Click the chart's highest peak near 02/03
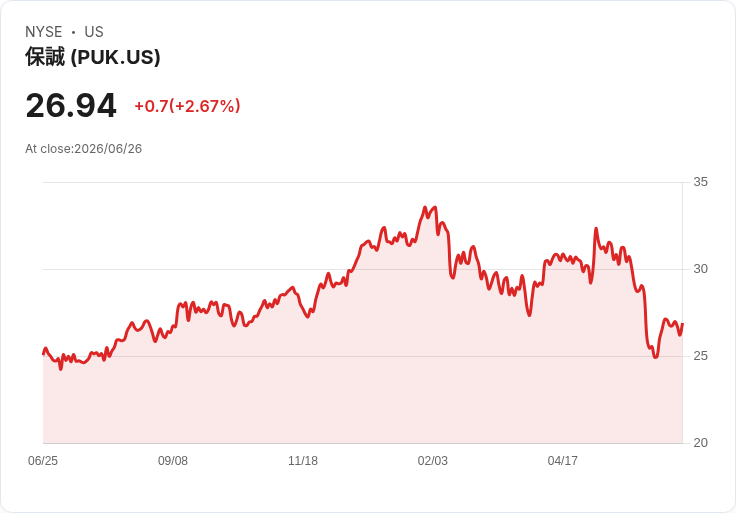 pyautogui.click(x=425, y=207)
